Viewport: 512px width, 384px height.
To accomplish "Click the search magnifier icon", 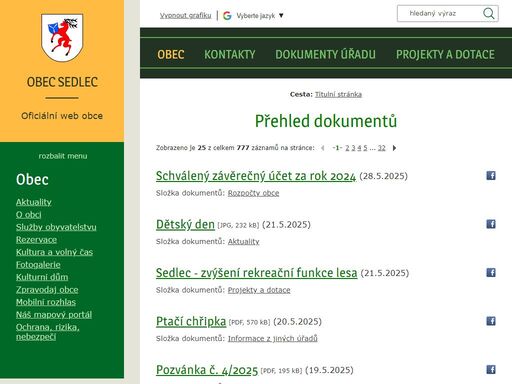I will pyautogui.click(x=488, y=14).
